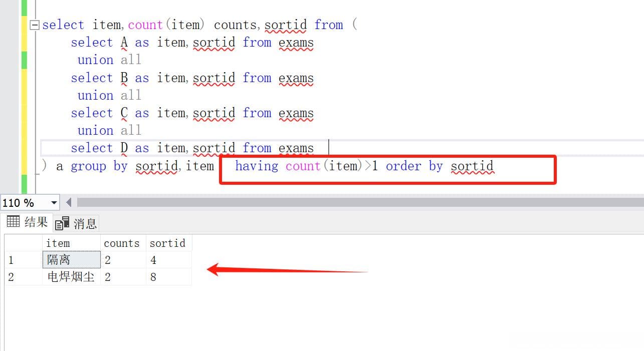Viewport: 644px width, 351px height.
Task: Switch to the 消息 messages tab
Action: click(76, 223)
